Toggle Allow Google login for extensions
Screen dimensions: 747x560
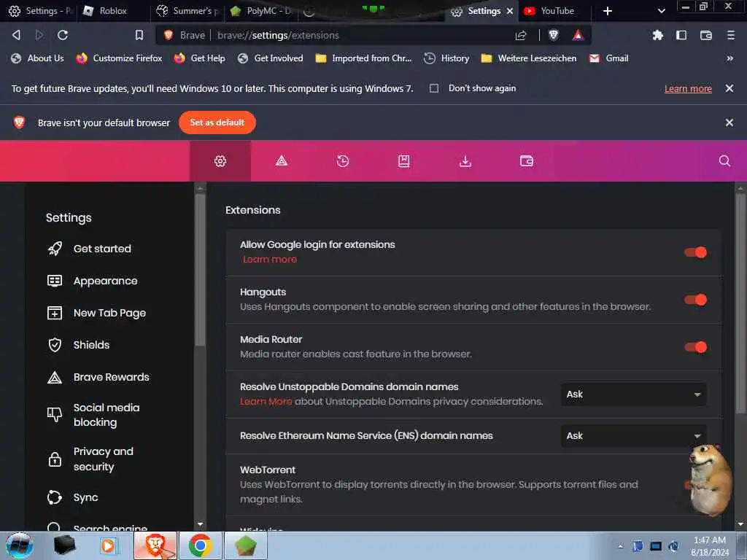point(695,252)
